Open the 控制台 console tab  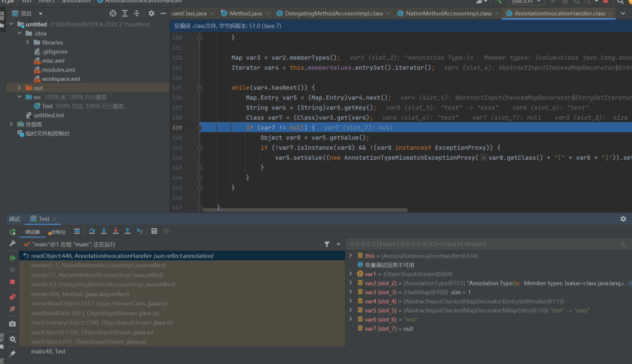point(57,232)
